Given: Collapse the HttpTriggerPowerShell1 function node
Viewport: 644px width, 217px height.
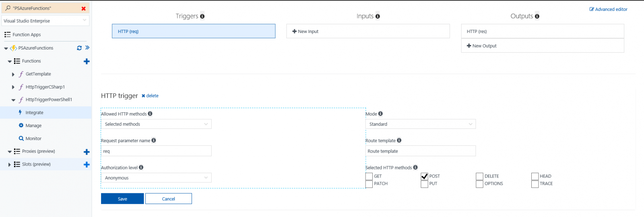Looking at the screenshot, I should (x=13, y=100).
